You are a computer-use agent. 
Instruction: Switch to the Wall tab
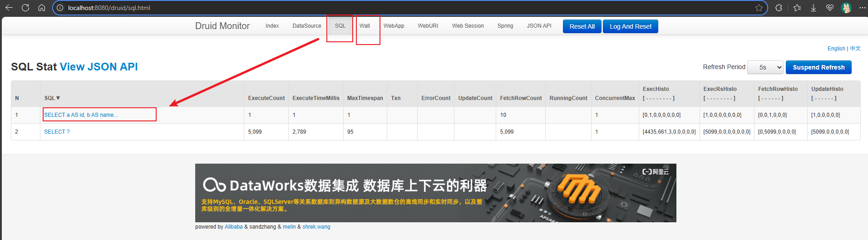pos(365,26)
